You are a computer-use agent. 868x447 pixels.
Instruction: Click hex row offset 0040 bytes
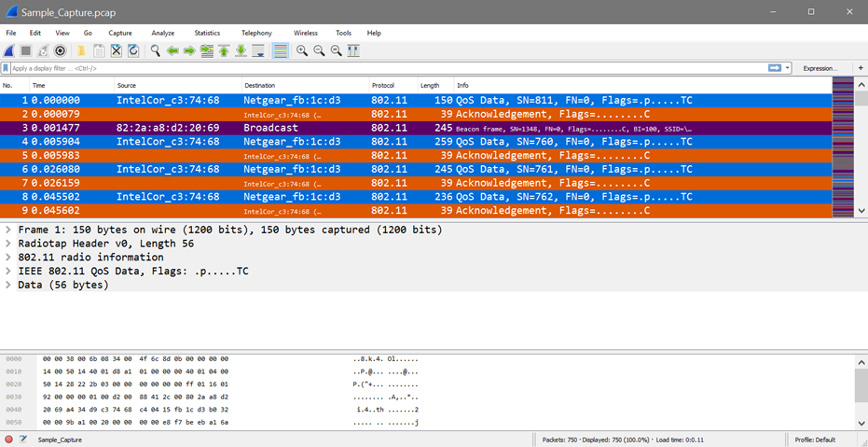135,410
